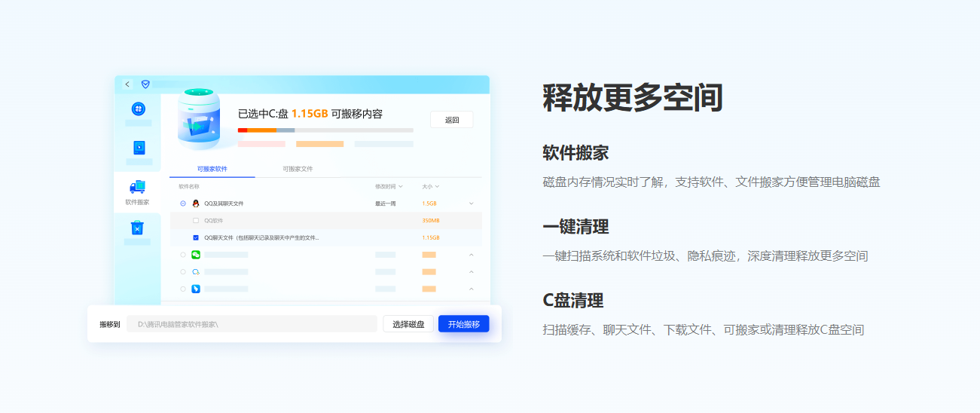Uncheck the QQ聊天文件 checkbox
This screenshot has width=980, height=413.
196,237
